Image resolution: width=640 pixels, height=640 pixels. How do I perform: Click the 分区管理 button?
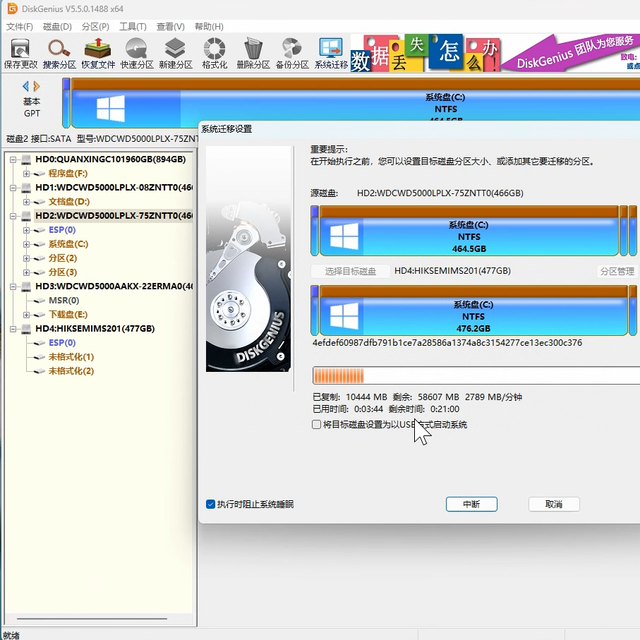tap(617, 271)
